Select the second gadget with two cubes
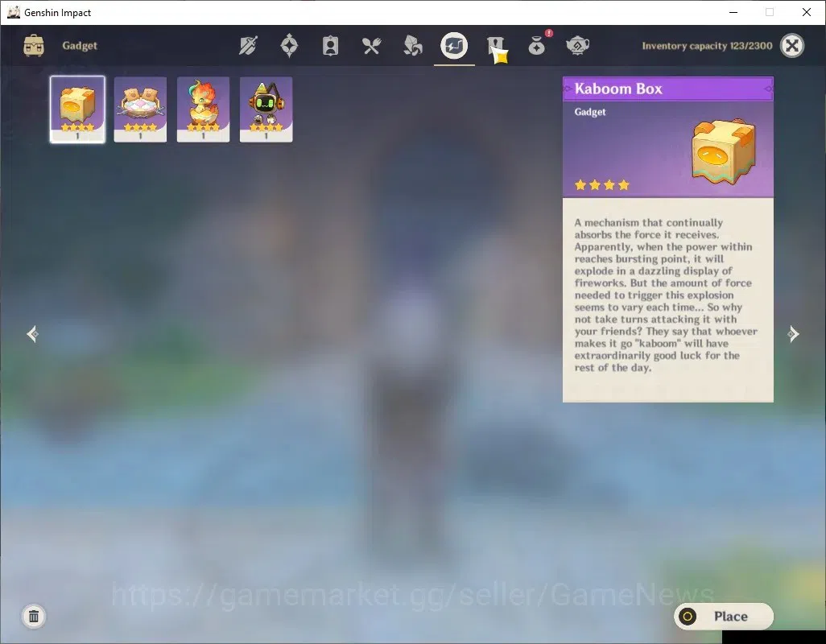 click(x=140, y=109)
